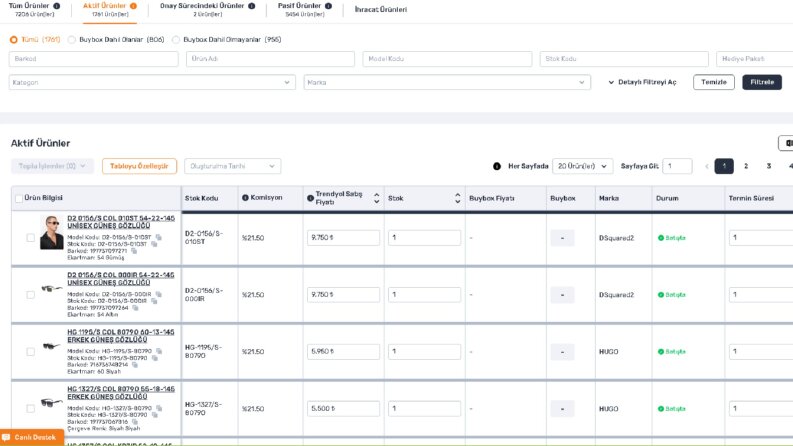Viewport: 793px width, 446px height.
Task: Check D2 0156/S COL 010ST product row
Action: (30, 238)
